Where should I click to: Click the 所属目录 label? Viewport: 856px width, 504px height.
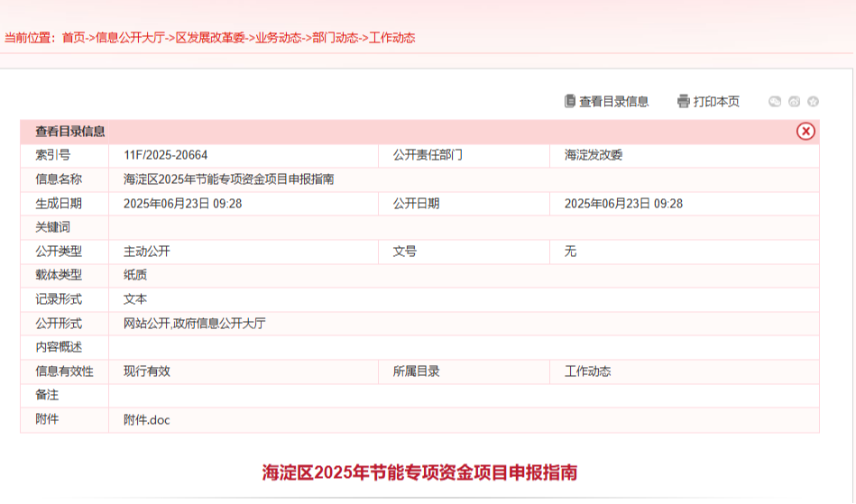[416, 371]
